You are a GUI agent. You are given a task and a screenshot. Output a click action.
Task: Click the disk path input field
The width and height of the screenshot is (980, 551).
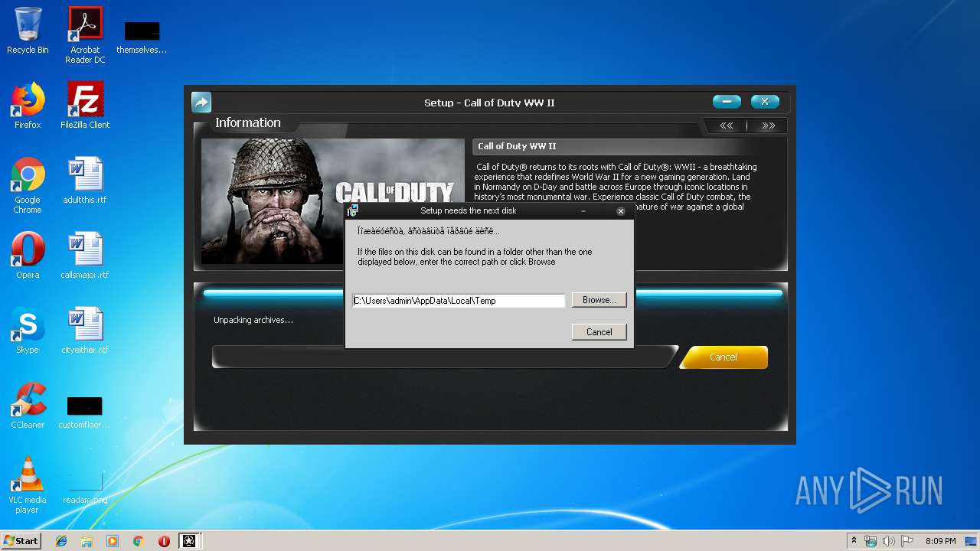459,301
